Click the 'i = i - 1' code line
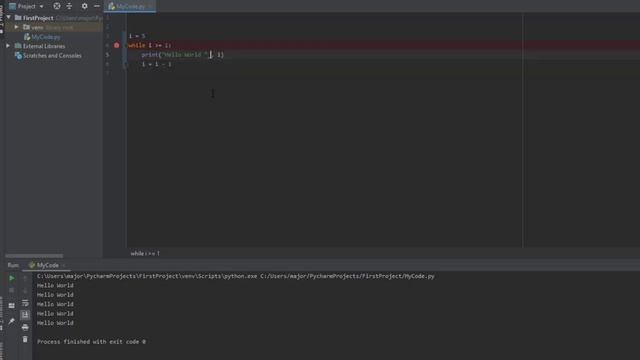This screenshot has height=360, width=640. pyautogui.click(x=157, y=64)
